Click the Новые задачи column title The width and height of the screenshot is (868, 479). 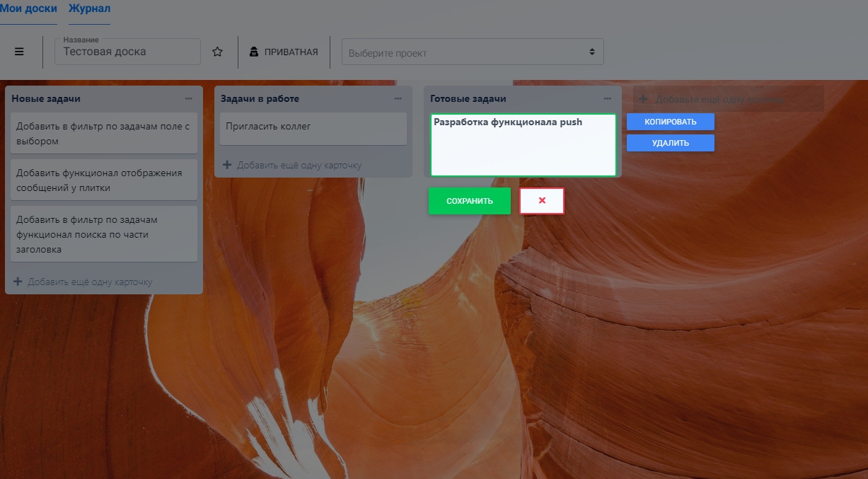(x=46, y=99)
